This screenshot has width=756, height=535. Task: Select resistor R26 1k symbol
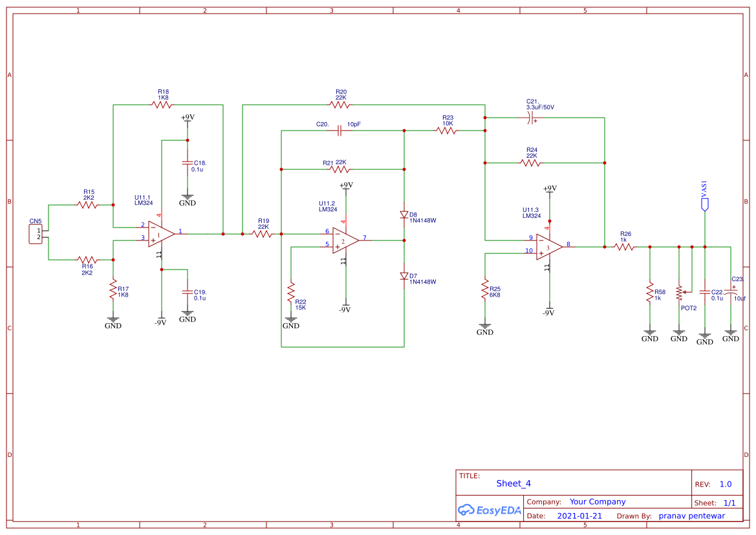[625, 247]
